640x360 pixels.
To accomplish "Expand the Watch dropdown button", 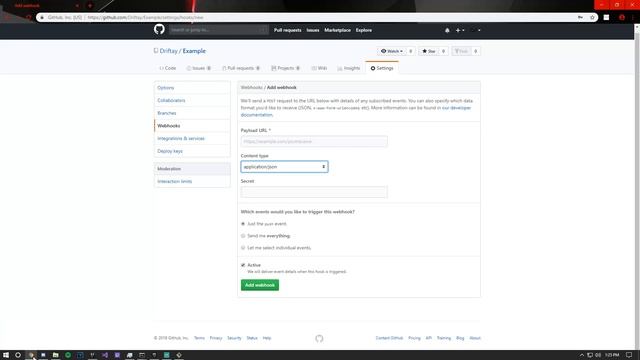I will 392,51.
